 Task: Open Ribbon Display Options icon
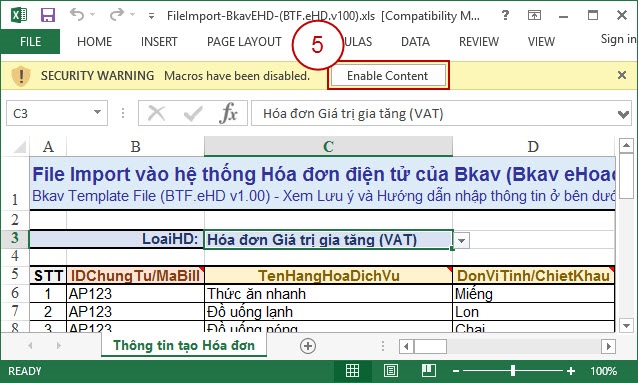[x=534, y=15]
